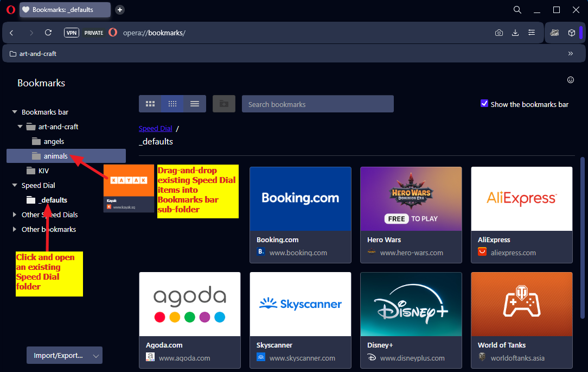Expand Other Speed Dials node

pos(15,215)
